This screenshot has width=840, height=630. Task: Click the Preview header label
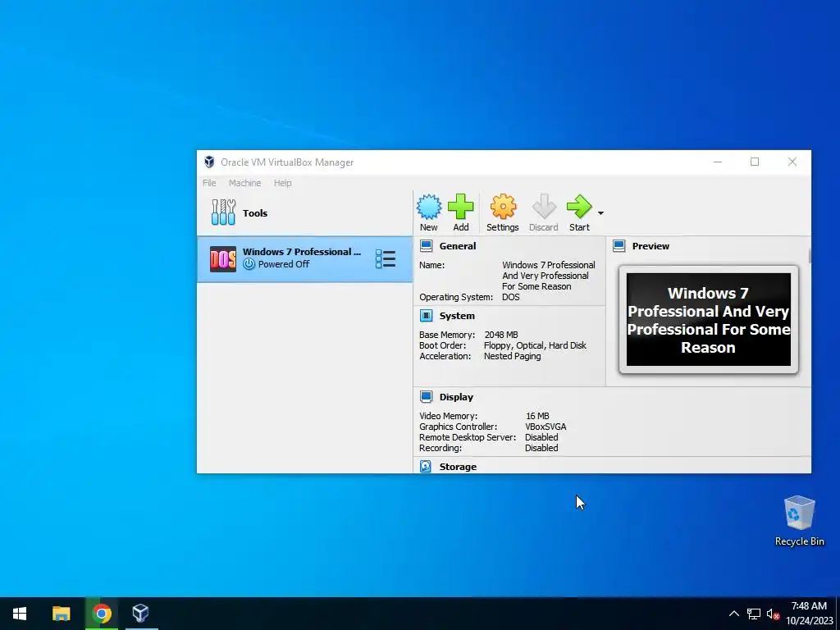[651, 246]
